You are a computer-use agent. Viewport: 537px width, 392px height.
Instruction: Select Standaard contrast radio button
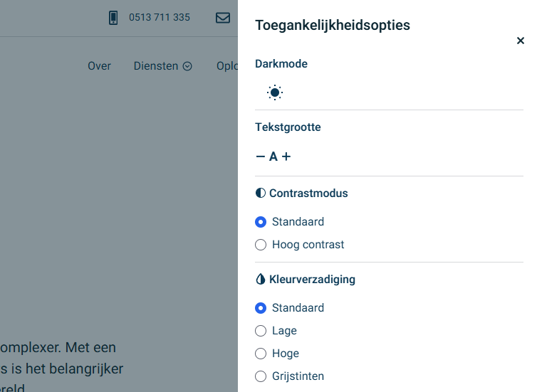pos(261,222)
